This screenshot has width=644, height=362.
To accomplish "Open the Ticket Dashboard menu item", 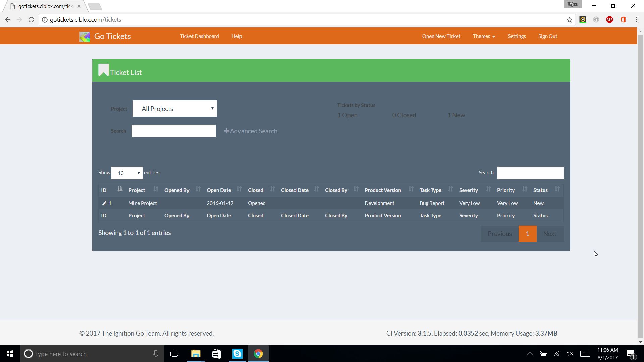I will pyautogui.click(x=199, y=36).
